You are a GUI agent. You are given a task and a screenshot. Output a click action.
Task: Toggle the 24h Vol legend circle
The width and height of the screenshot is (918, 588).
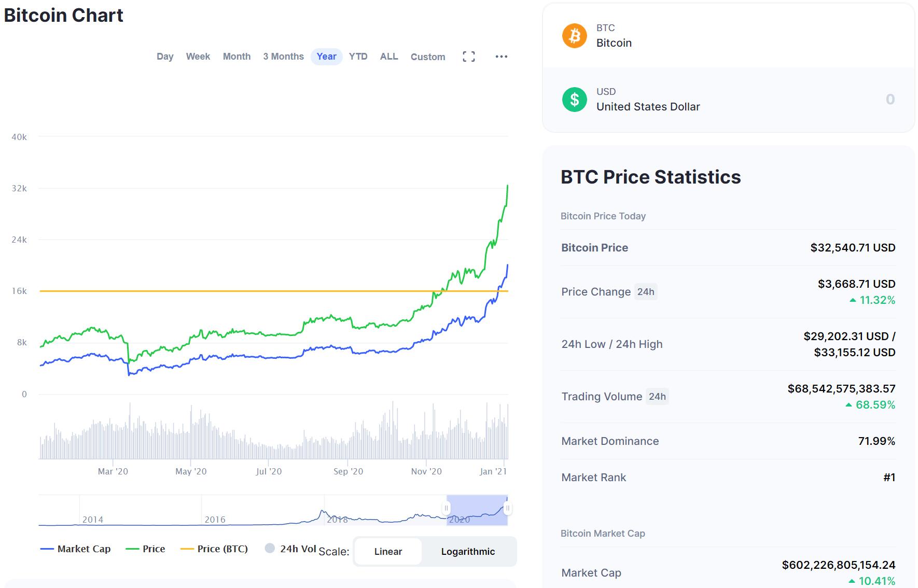(x=270, y=548)
